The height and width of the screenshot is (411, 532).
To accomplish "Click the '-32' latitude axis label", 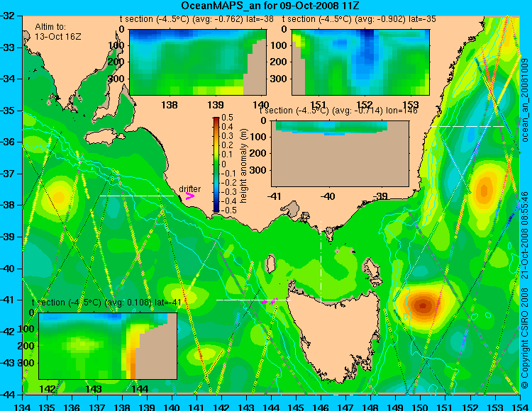I will click(8, 16).
